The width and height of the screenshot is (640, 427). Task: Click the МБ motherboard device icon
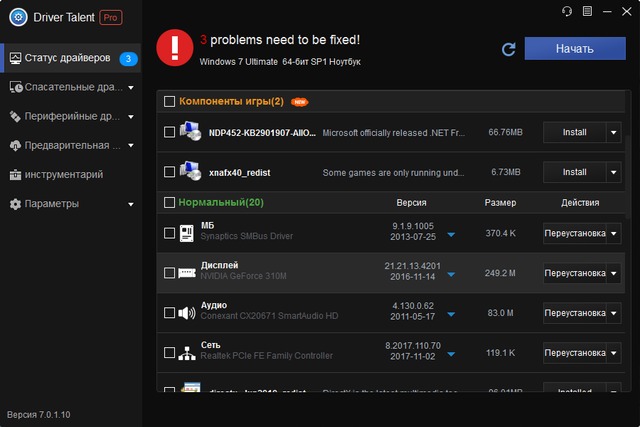[186, 233]
